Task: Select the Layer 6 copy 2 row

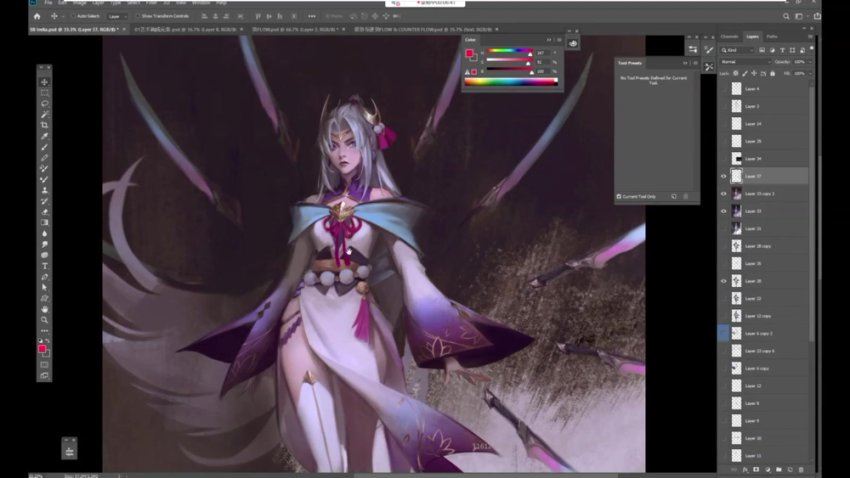Action: pyautogui.click(x=763, y=333)
